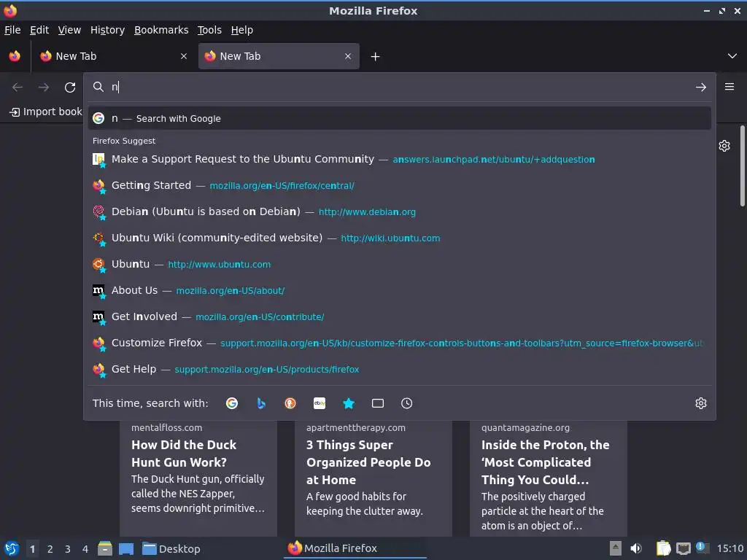This screenshot has width=747, height=560.
Task: Switch to workspace 4 in taskbar
Action: coord(85,549)
